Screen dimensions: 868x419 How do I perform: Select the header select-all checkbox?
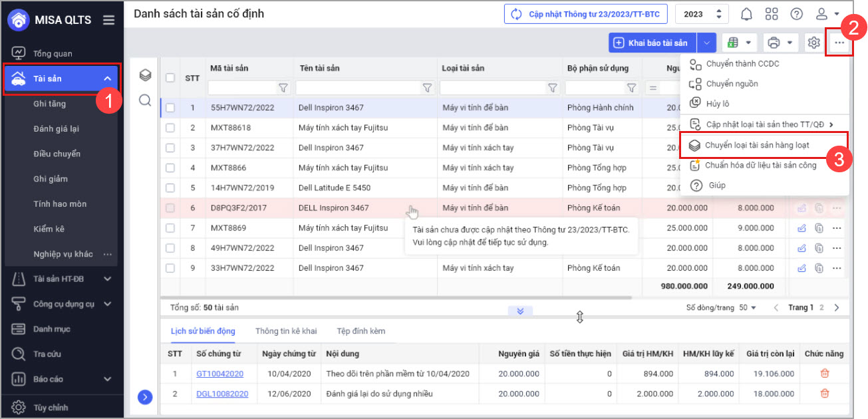pos(171,78)
